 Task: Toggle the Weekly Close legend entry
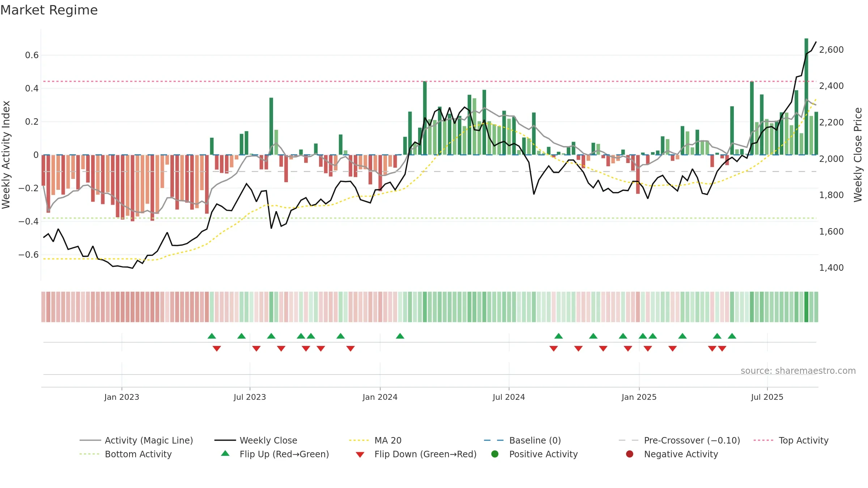point(256,440)
